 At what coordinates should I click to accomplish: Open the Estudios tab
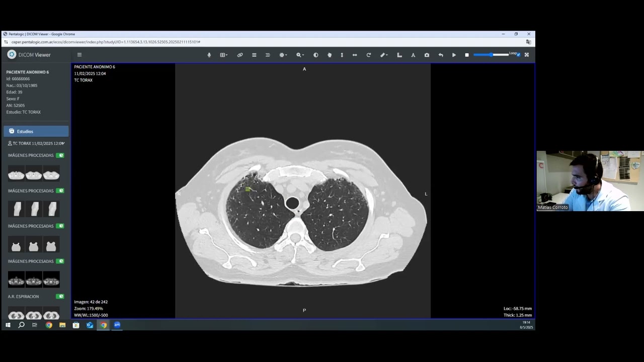pos(36,131)
